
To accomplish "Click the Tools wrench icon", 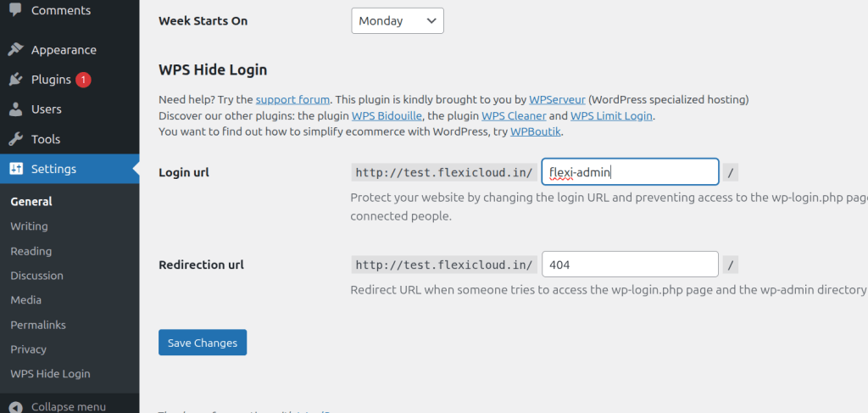I will [16, 139].
